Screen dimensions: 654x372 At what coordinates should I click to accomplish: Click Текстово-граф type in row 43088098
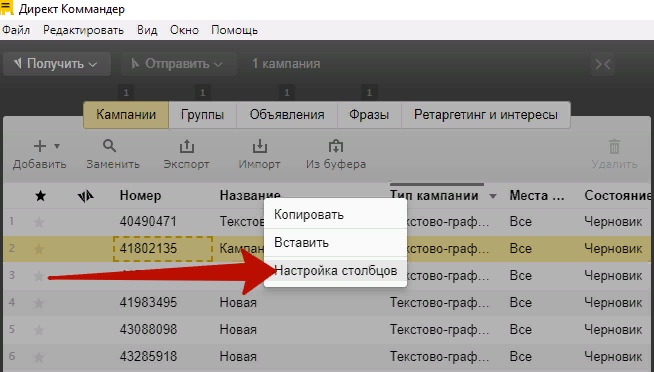click(x=439, y=329)
